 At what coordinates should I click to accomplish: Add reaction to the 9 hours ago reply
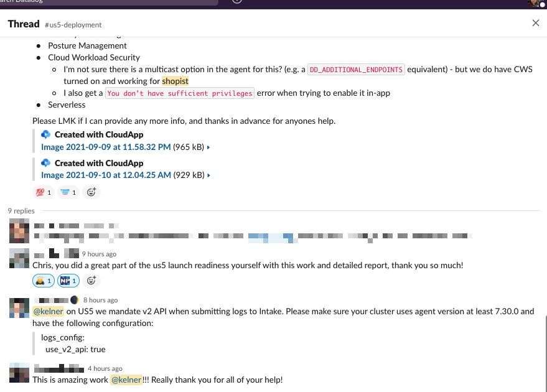coord(91,281)
